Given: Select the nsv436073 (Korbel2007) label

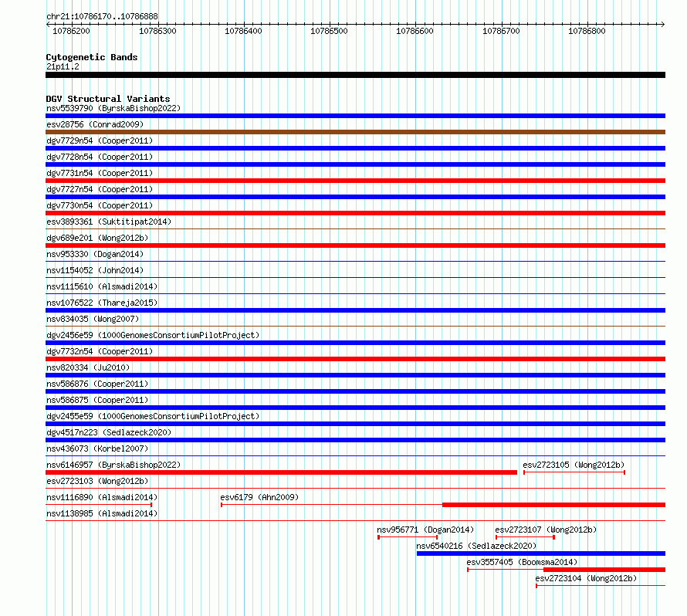Looking at the screenshot, I should coord(97,448).
